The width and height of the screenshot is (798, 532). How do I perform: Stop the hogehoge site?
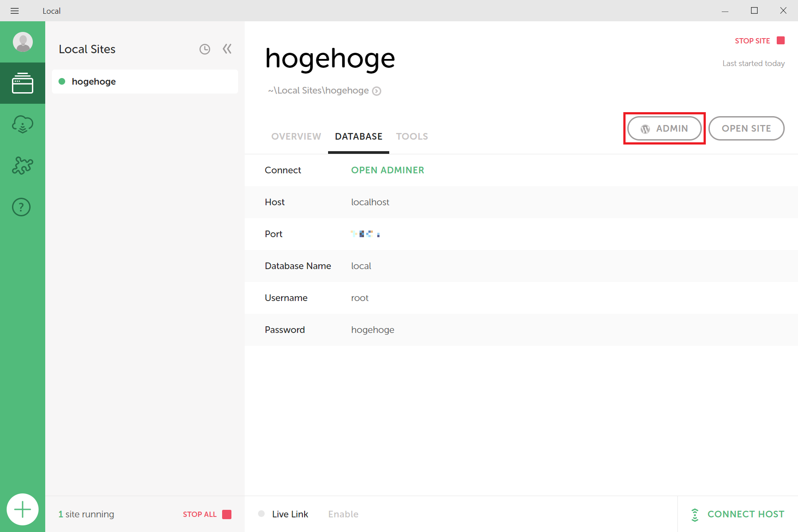(759, 41)
